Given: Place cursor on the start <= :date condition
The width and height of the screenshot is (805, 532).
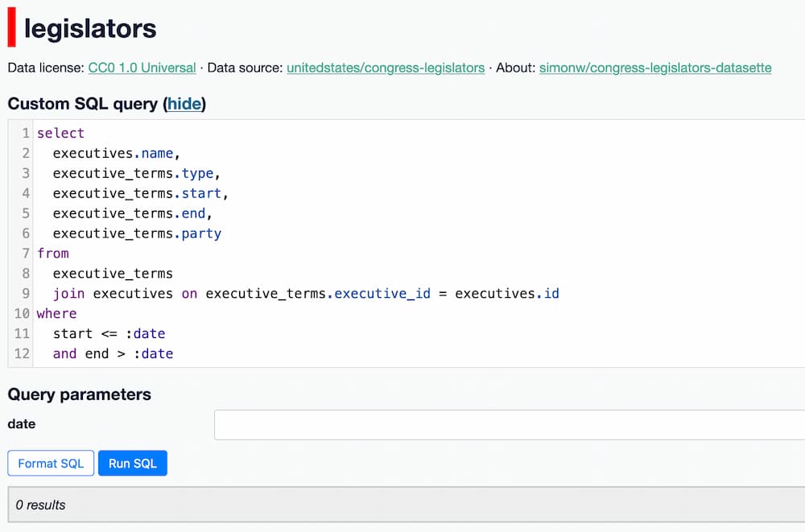Looking at the screenshot, I should click(x=109, y=333).
